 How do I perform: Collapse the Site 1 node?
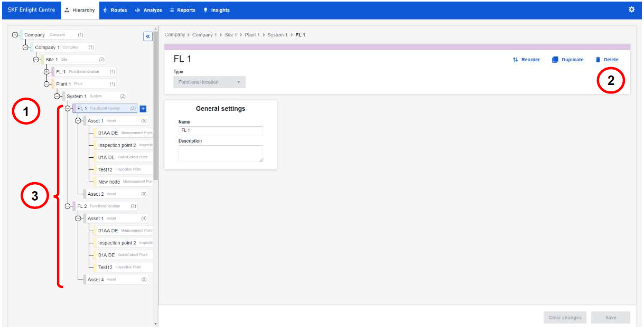(x=36, y=60)
